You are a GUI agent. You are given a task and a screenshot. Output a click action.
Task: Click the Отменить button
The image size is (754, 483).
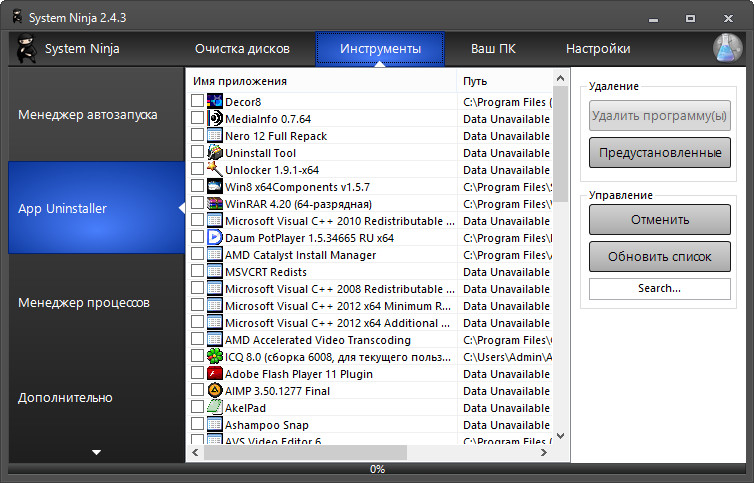(660, 219)
